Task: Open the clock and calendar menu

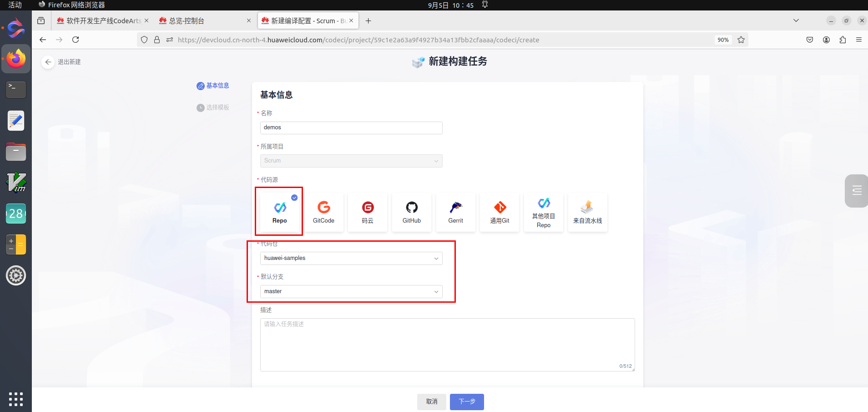Action: coord(450,5)
